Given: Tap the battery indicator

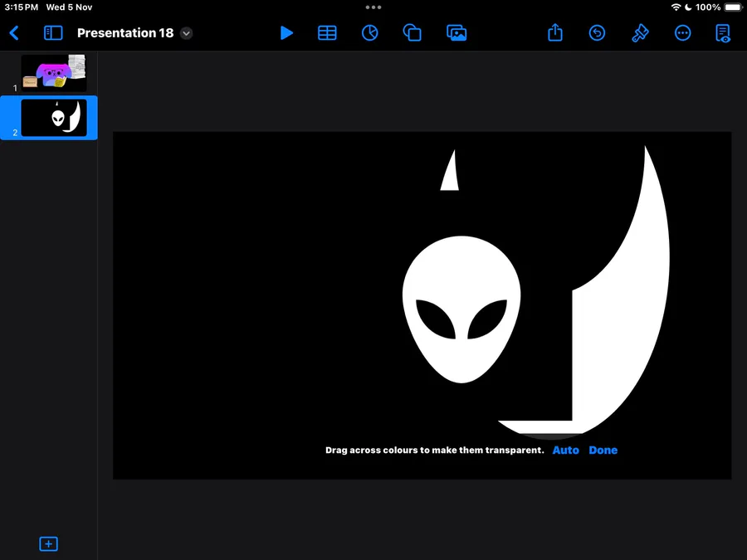Looking at the screenshot, I should (733, 7).
